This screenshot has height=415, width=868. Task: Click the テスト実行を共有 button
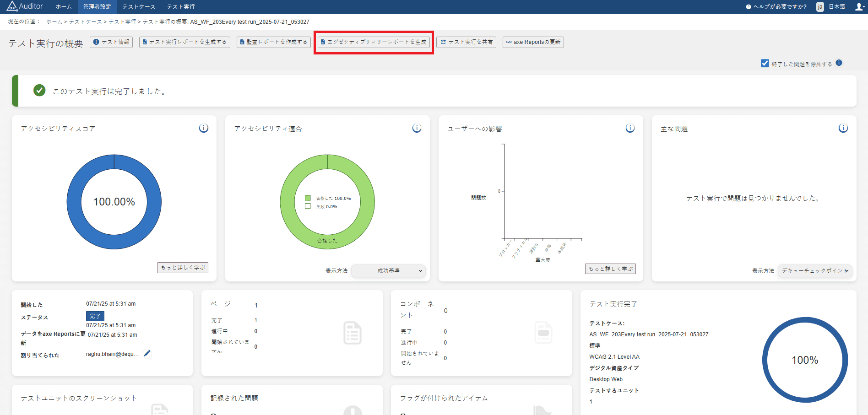[466, 42]
